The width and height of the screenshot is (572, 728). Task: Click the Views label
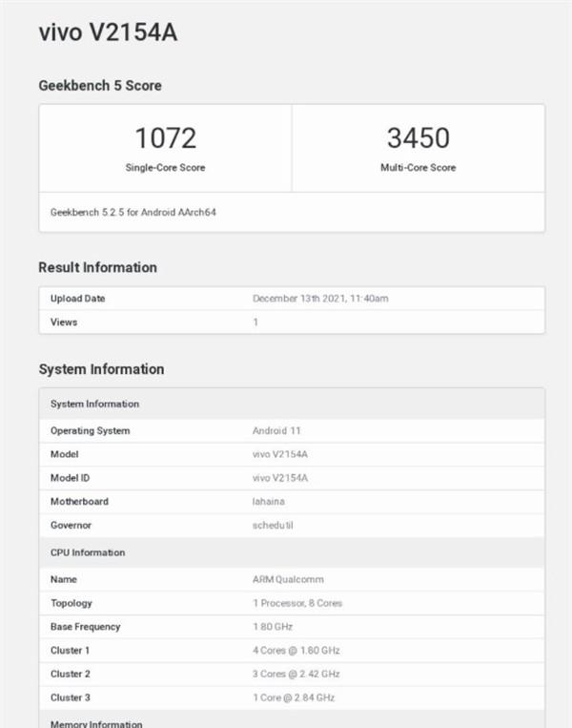point(64,322)
